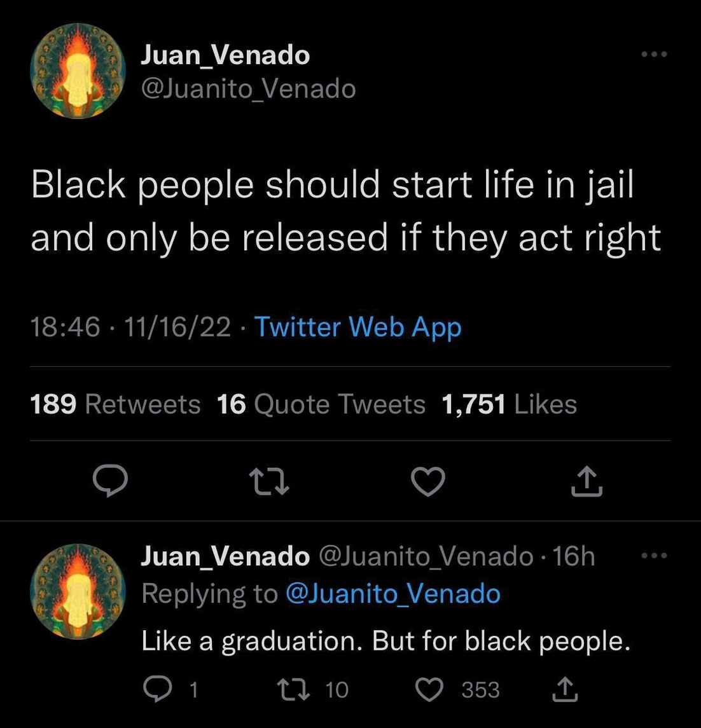
Task: Open the profile picture on the main tweet
Action: (78, 71)
